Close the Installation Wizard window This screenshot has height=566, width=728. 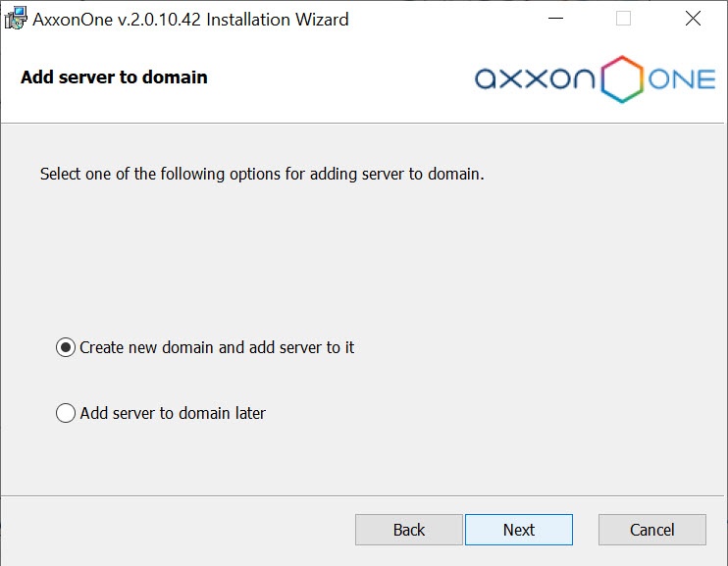tap(693, 19)
